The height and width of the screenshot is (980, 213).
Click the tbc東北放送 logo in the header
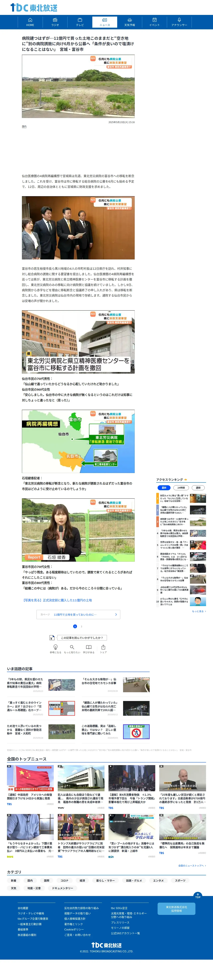tap(34, 8)
